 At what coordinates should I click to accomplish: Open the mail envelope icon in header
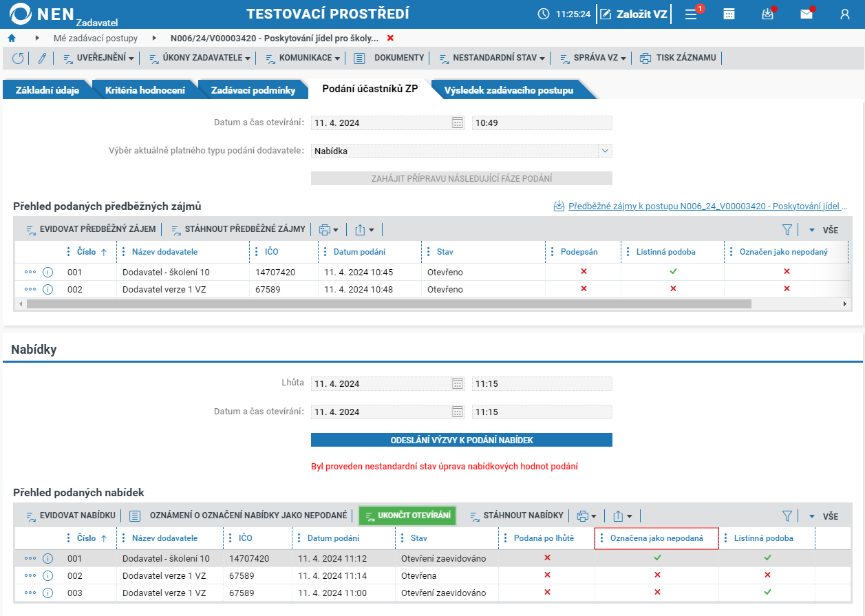pos(806,14)
